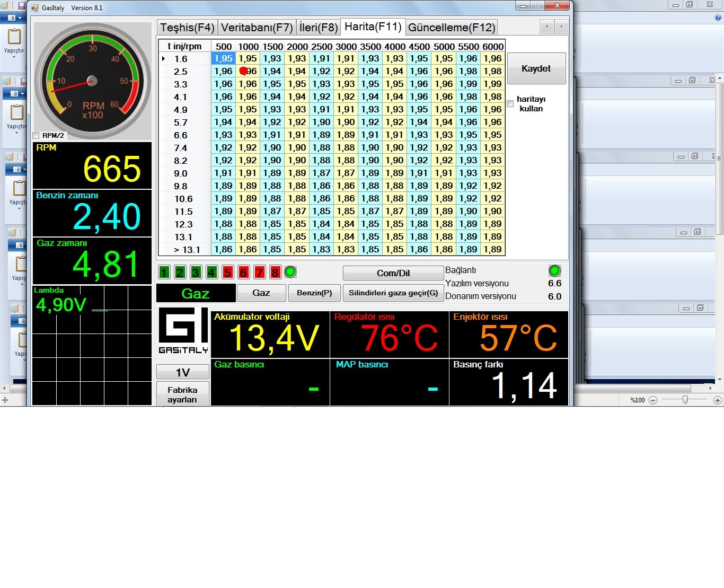The image size is (724, 588).
Task: Click cylinder 3 green indicator
Action: click(196, 273)
